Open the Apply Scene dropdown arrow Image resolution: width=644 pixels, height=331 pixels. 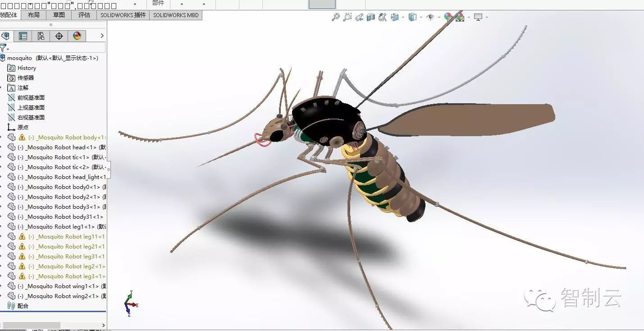[x=469, y=18]
